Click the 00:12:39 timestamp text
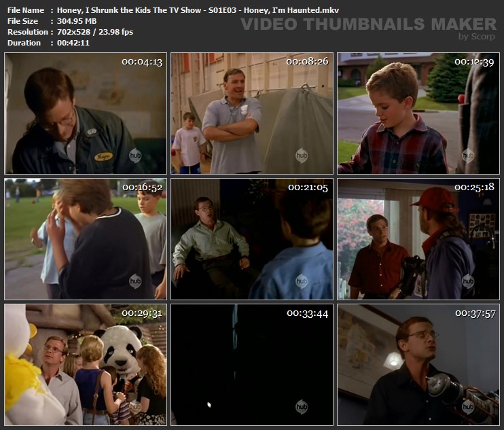The image size is (504, 430). [x=474, y=62]
